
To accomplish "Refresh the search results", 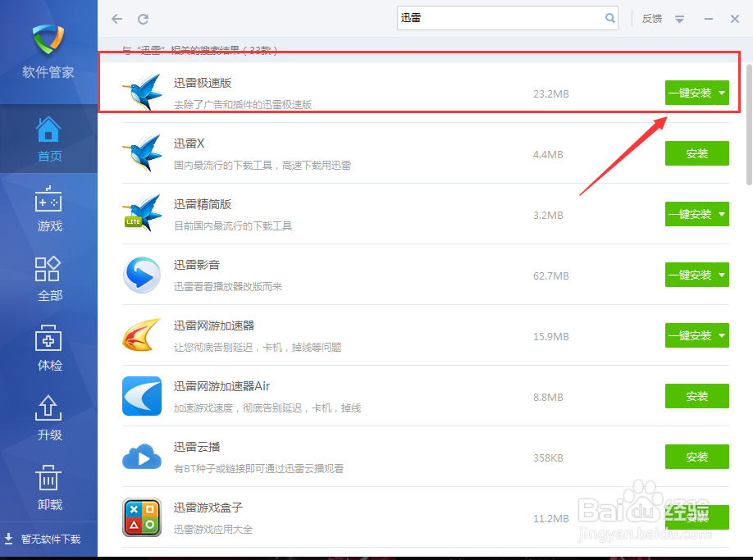I will point(143,19).
